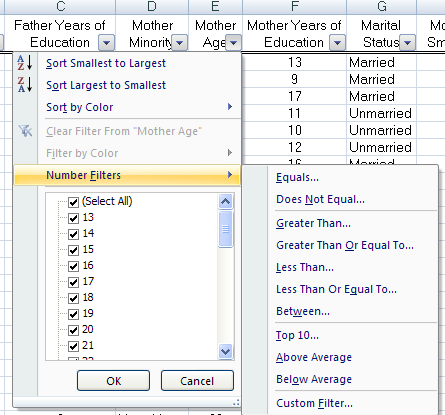Confirm the filter with OK
This screenshot has height=415, width=445.
tap(113, 381)
